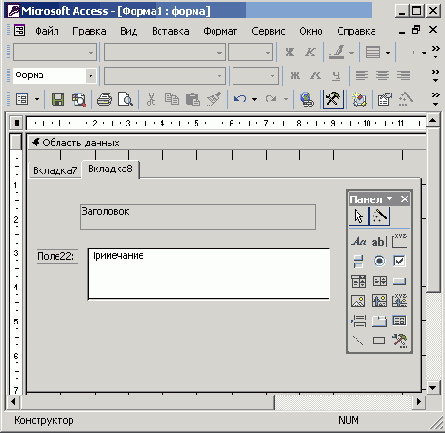445x433 pixels.
Task: Open the Форма object dropdown arrow
Action: point(91,76)
